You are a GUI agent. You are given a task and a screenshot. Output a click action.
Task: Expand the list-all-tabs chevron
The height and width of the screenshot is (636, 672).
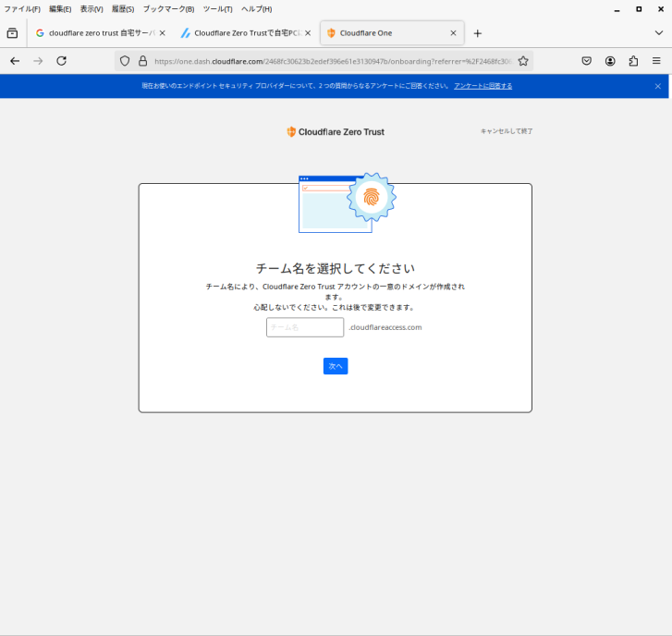click(659, 33)
